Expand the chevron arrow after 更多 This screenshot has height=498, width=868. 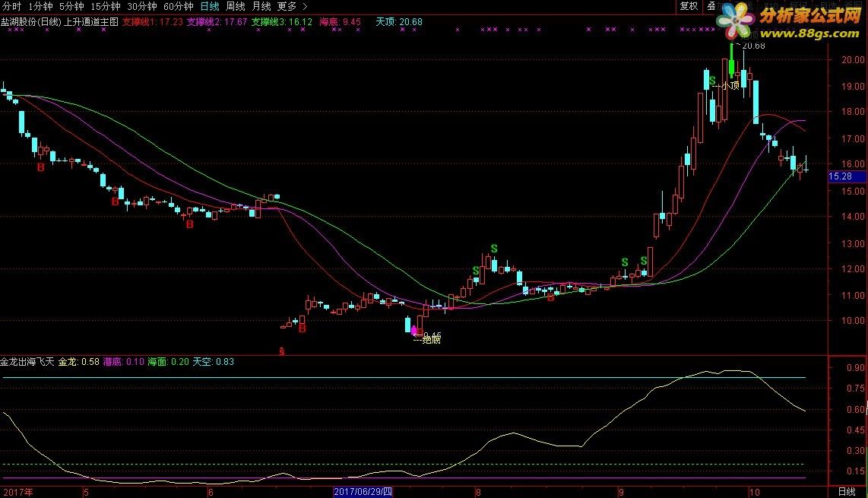[305, 7]
